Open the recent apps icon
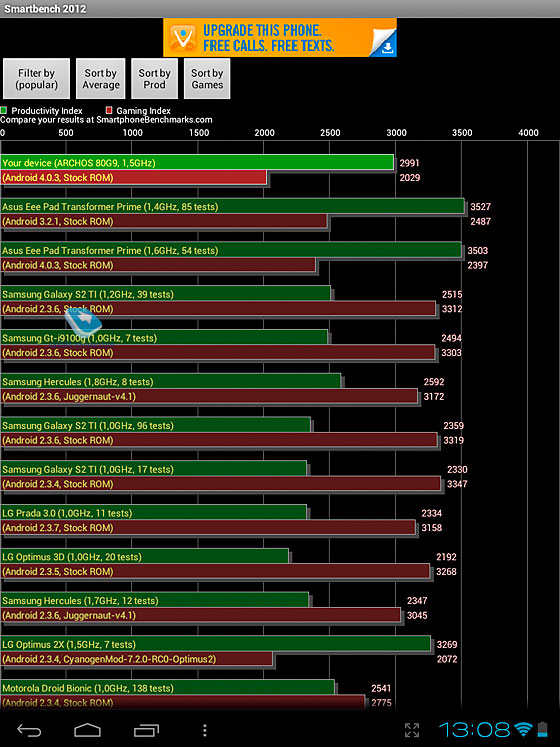Image resolution: width=560 pixels, height=747 pixels. [x=146, y=730]
